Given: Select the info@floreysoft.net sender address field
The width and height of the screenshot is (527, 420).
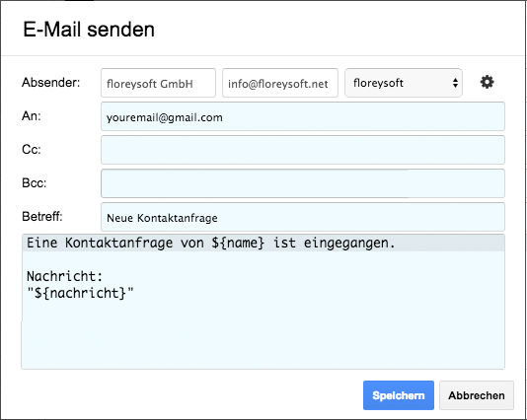Looking at the screenshot, I should [280, 83].
